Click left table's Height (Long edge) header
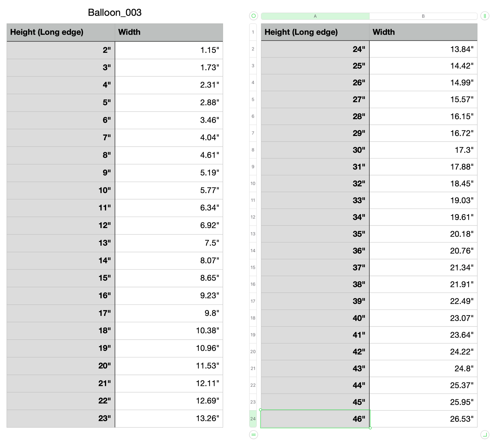Screen dimensions: 493x448 (61, 32)
